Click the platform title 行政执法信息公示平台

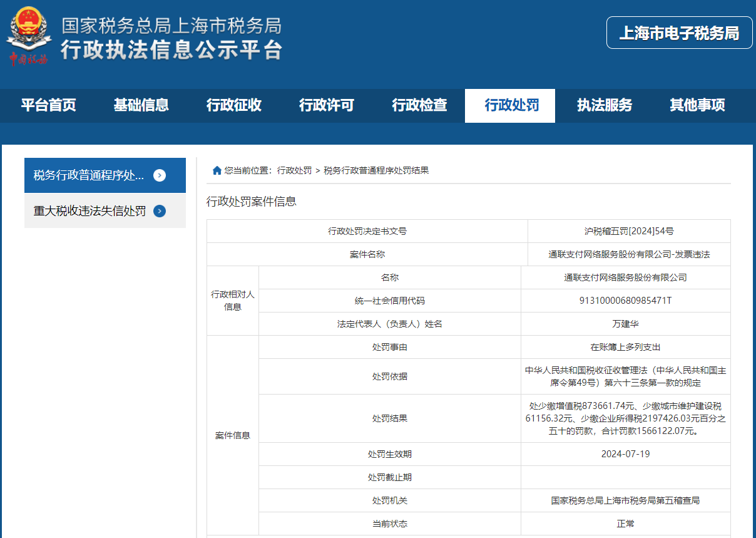(171, 50)
